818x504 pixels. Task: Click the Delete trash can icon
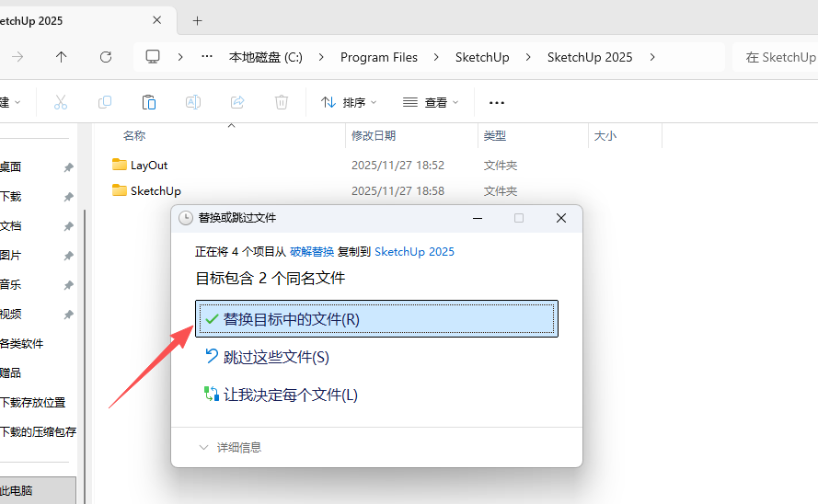coord(282,102)
